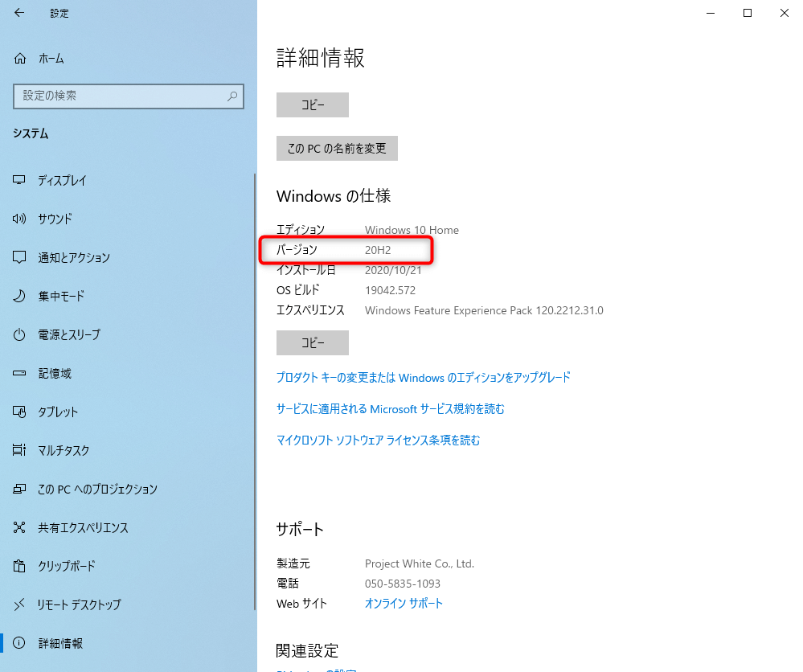Click the コピー button under Windows の仕様
The image size is (803, 672).
click(x=313, y=342)
